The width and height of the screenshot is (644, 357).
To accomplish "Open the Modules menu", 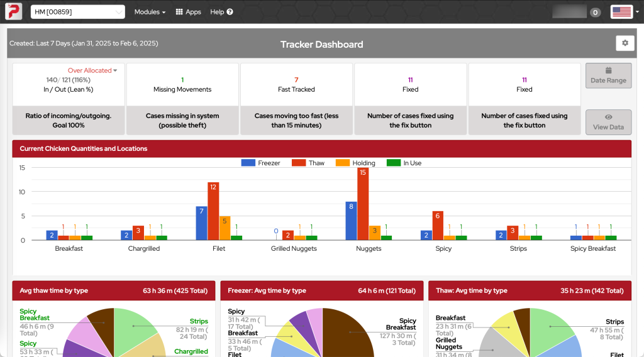I will pyautogui.click(x=150, y=12).
